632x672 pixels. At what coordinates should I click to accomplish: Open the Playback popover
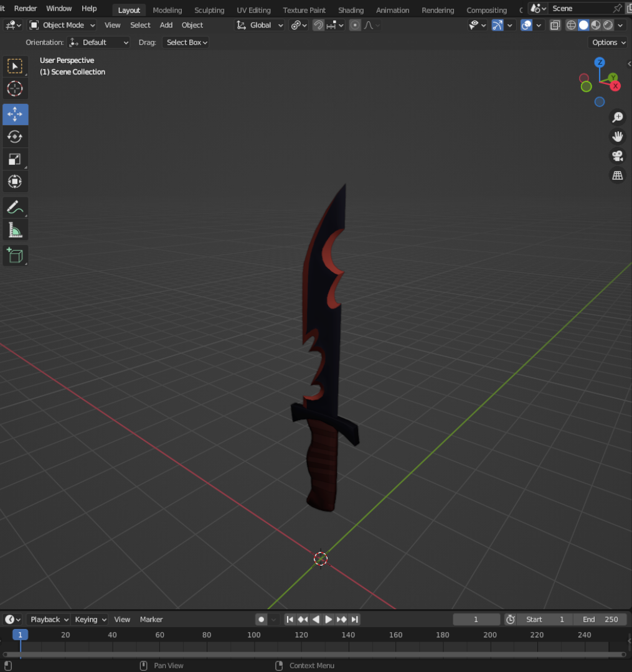point(49,619)
